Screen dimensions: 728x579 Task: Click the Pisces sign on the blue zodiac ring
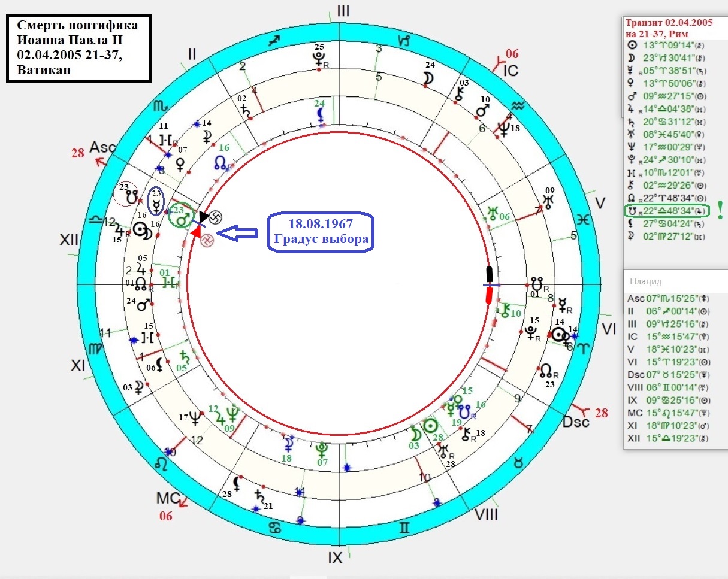pyautogui.click(x=584, y=219)
